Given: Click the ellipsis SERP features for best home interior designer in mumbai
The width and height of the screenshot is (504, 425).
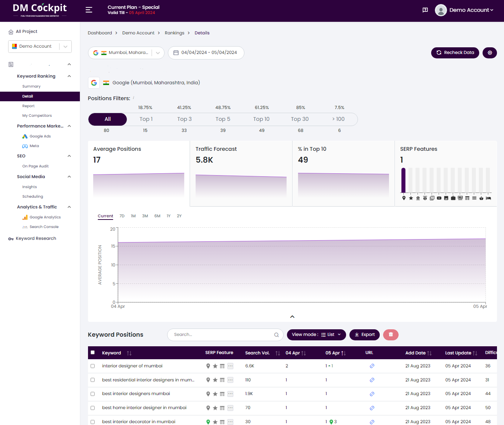Looking at the screenshot, I should pyautogui.click(x=230, y=408).
